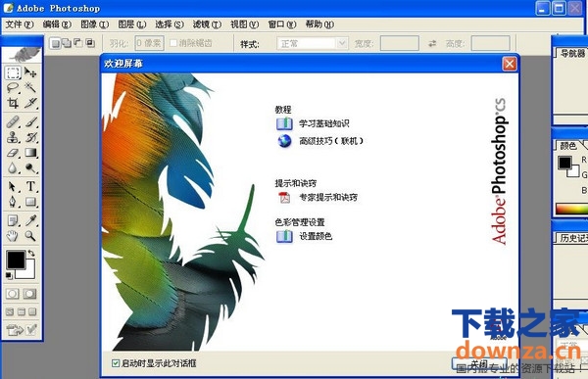588x379 pixels.
Task: Open the 图层(L) menu
Action: click(132, 24)
